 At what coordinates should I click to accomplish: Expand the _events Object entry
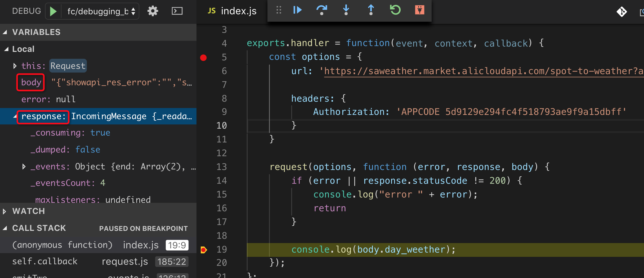click(x=24, y=167)
